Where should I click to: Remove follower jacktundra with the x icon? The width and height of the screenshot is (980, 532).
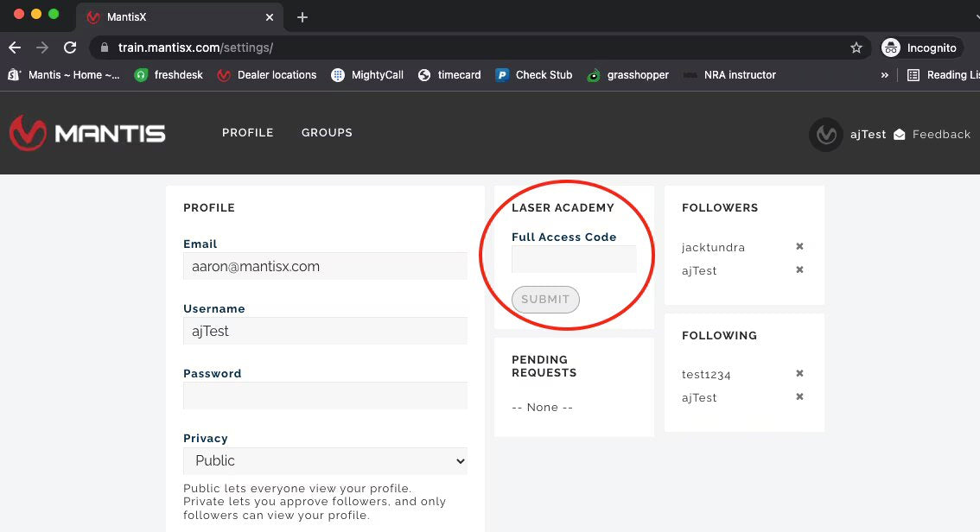[799, 247]
